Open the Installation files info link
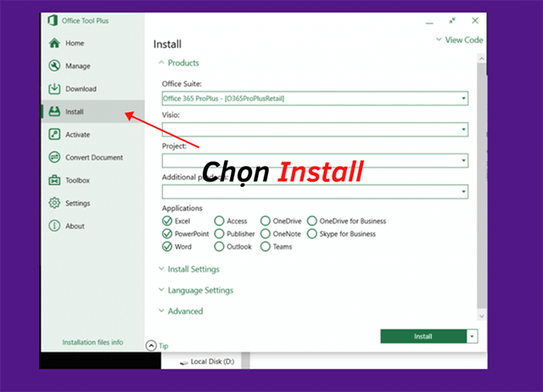The width and height of the screenshot is (543, 392). (x=92, y=343)
